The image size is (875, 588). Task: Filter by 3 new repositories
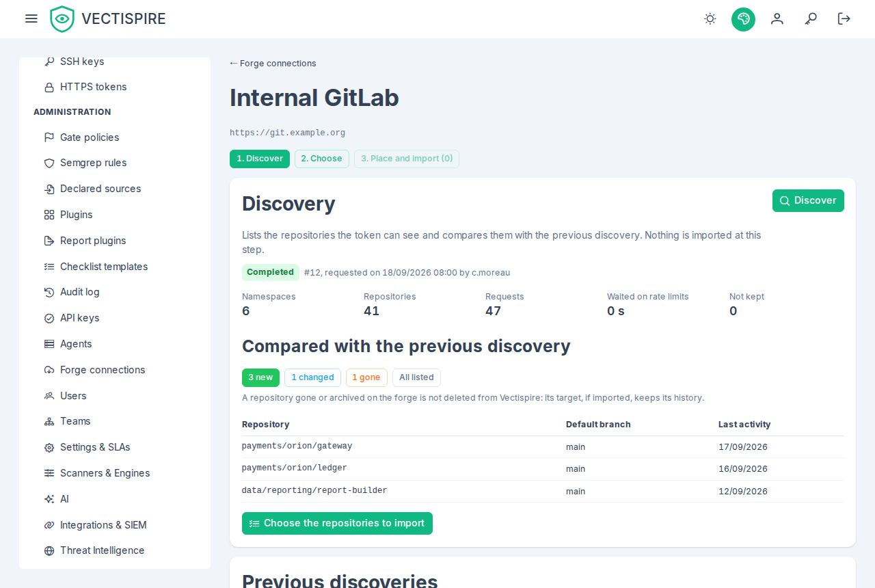(260, 377)
